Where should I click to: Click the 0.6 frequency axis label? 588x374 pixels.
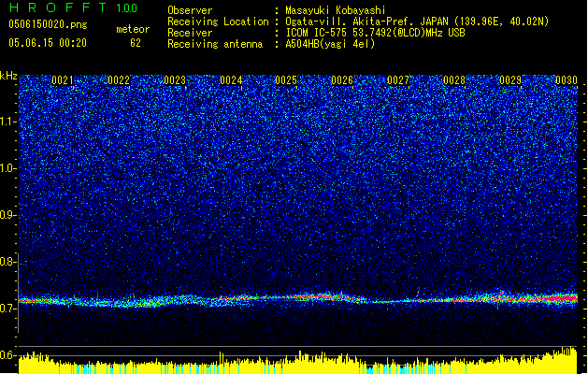[7, 355]
